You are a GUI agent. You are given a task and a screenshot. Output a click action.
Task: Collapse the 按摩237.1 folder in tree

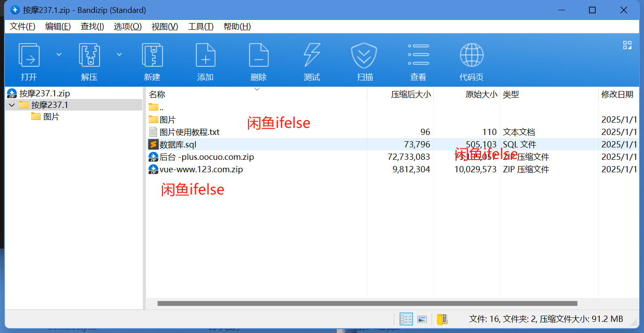[x=11, y=105]
